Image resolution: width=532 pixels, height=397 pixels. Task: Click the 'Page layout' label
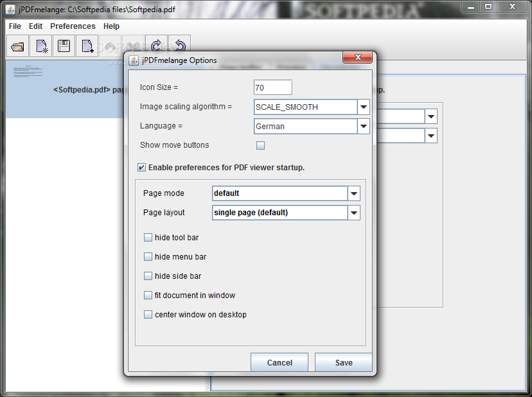164,213
